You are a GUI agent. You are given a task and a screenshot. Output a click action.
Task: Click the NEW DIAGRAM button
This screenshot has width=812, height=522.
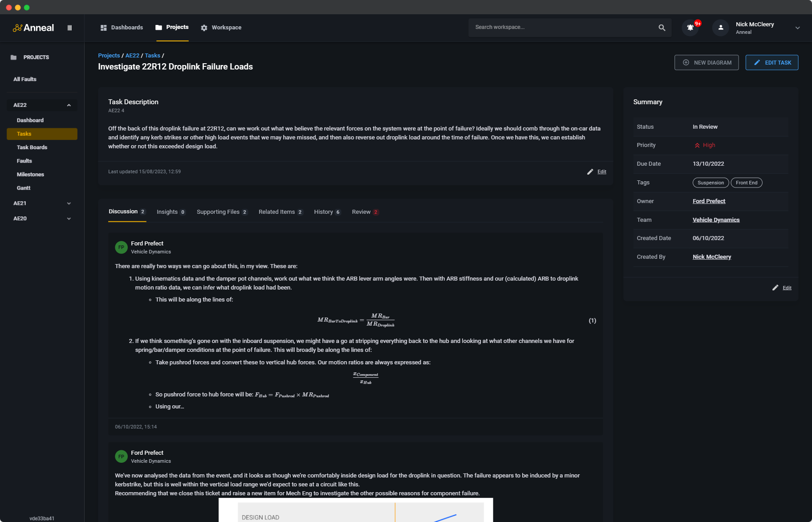tap(706, 62)
